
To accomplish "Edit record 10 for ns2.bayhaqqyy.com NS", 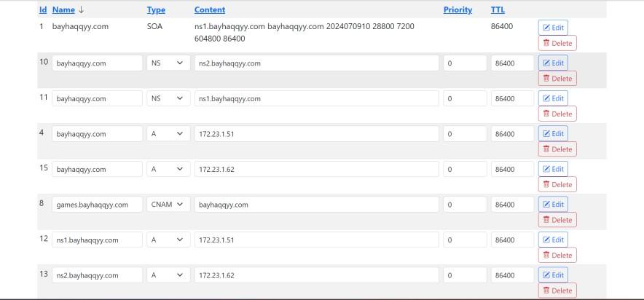I will 553,63.
